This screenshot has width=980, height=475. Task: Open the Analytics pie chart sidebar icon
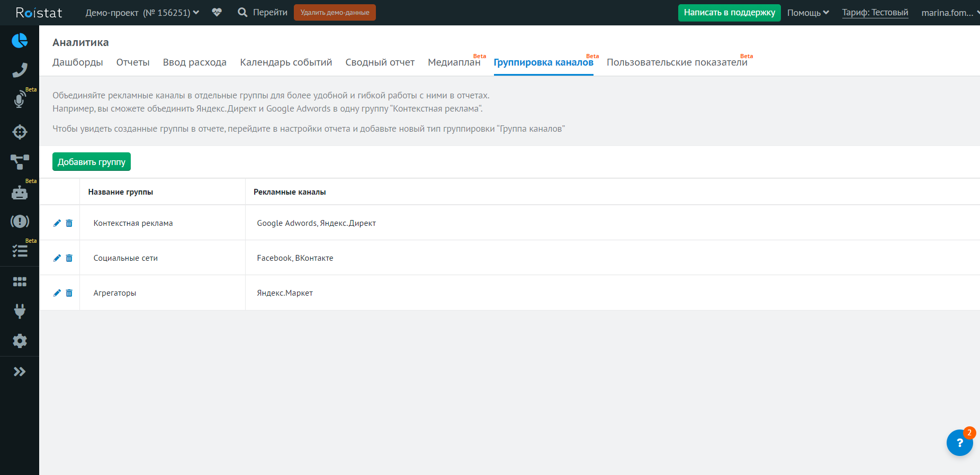coord(20,41)
